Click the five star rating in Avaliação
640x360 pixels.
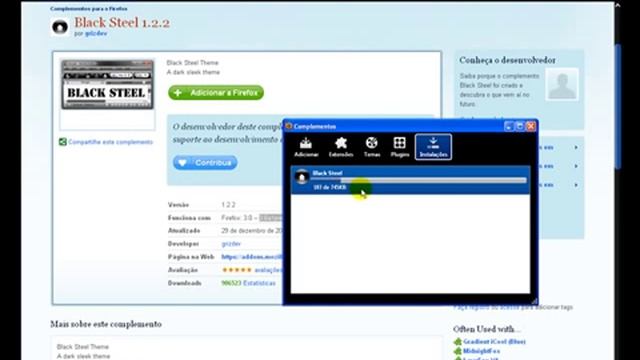click(x=237, y=270)
